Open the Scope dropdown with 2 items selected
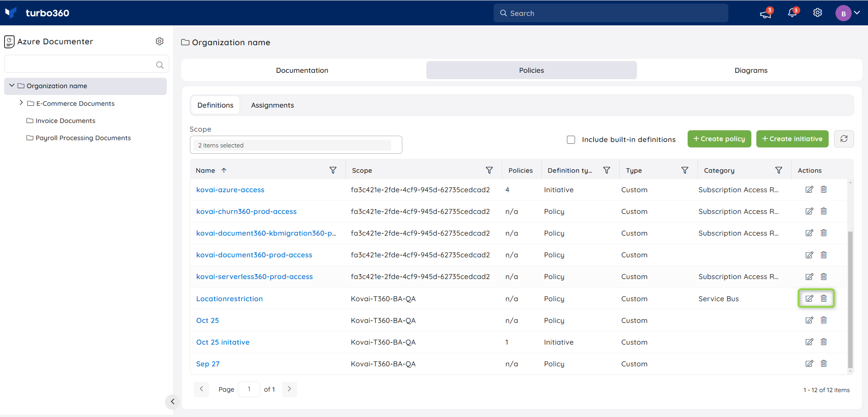The image size is (868, 417). (296, 145)
